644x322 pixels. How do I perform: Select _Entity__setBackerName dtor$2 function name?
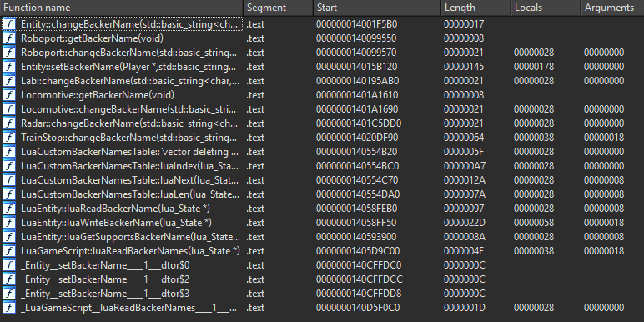(x=105, y=279)
